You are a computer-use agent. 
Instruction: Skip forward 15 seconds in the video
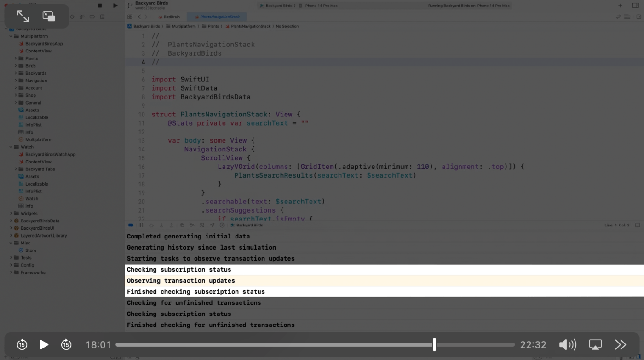66,344
